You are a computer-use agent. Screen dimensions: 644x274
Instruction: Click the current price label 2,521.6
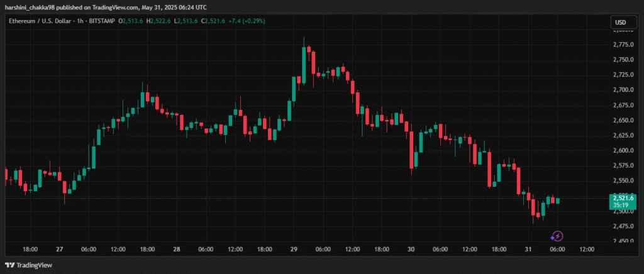pos(621,198)
